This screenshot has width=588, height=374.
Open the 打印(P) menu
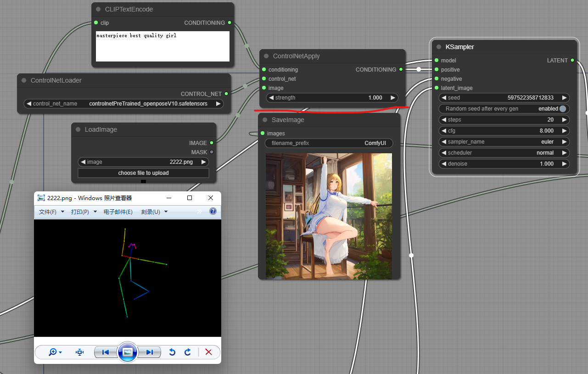[x=80, y=212]
